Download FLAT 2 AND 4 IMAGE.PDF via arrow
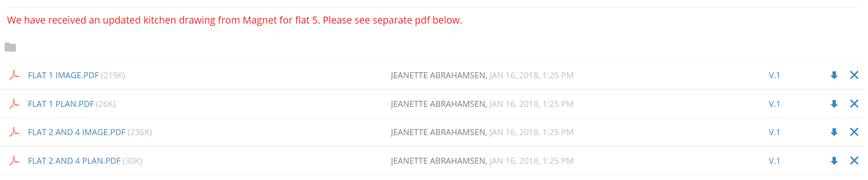The image size is (868, 180). click(x=834, y=132)
